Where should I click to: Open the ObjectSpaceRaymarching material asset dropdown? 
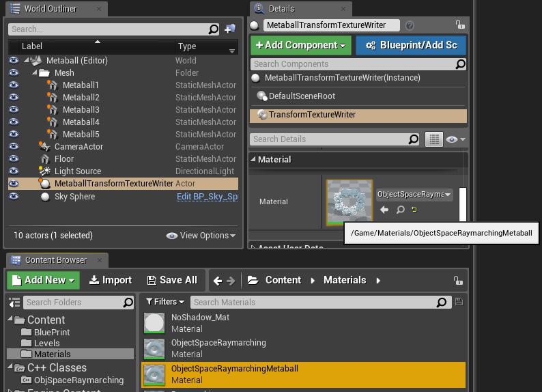(x=414, y=194)
